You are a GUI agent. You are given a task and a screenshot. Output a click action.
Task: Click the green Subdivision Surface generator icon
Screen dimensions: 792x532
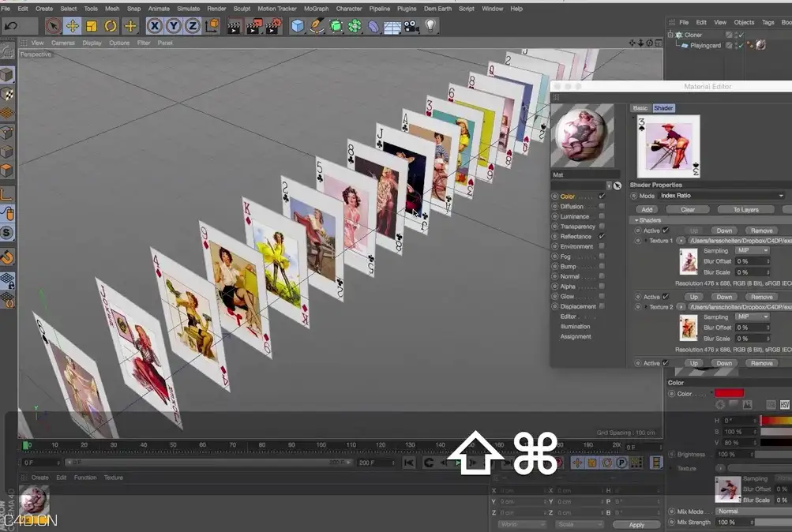click(x=336, y=26)
